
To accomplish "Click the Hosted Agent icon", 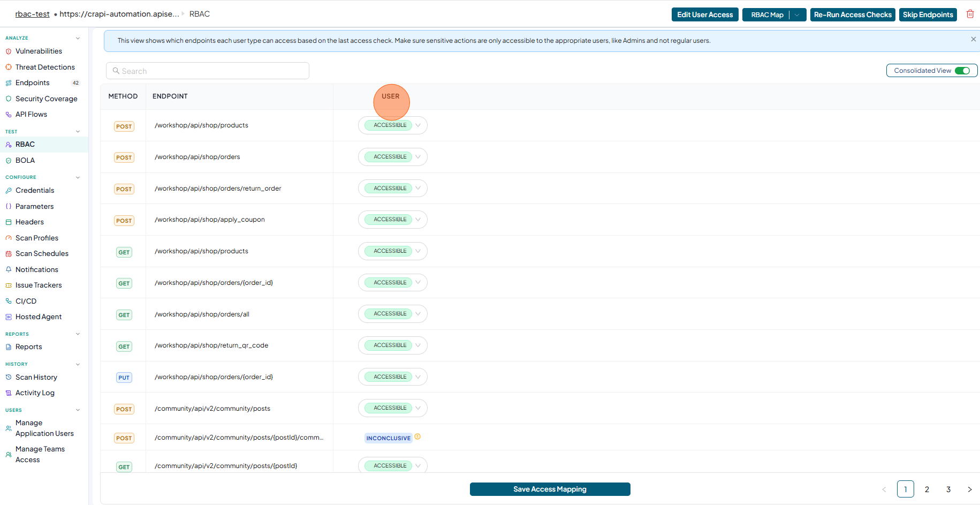I will 9,317.
